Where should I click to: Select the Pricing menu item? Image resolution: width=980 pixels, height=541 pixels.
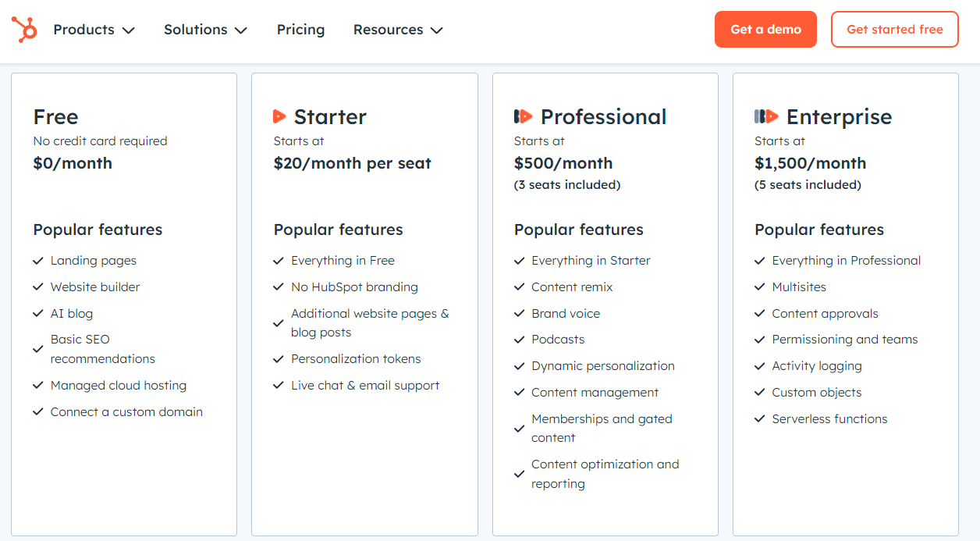300,30
